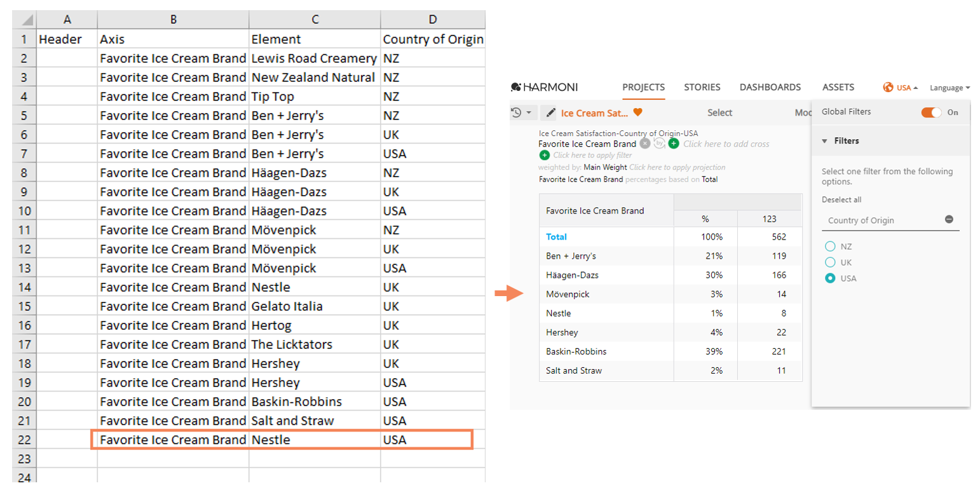Click the 562 total count value
Viewport: 980px width, 488px height.
tap(779, 237)
